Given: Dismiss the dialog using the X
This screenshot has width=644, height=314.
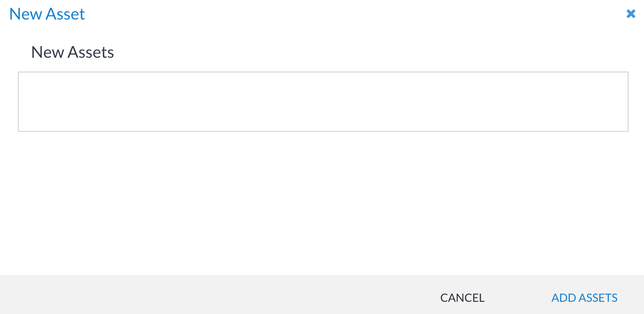Looking at the screenshot, I should 631,14.
